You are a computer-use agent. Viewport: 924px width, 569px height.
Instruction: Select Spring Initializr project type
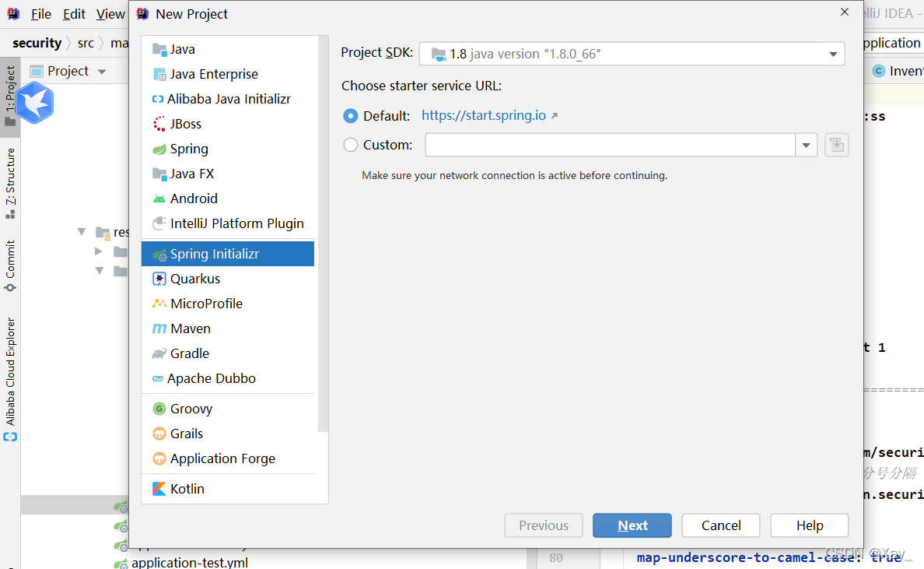(227, 254)
